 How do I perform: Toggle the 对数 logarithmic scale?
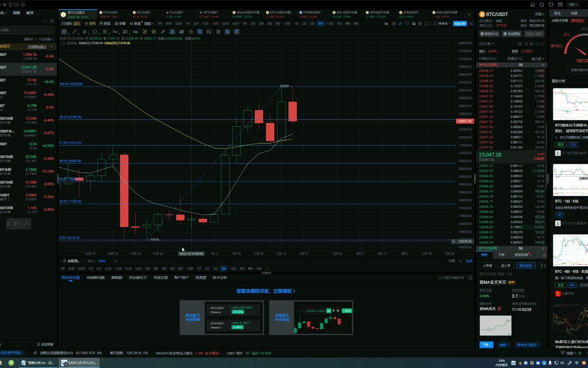click(x=452, y=261)
